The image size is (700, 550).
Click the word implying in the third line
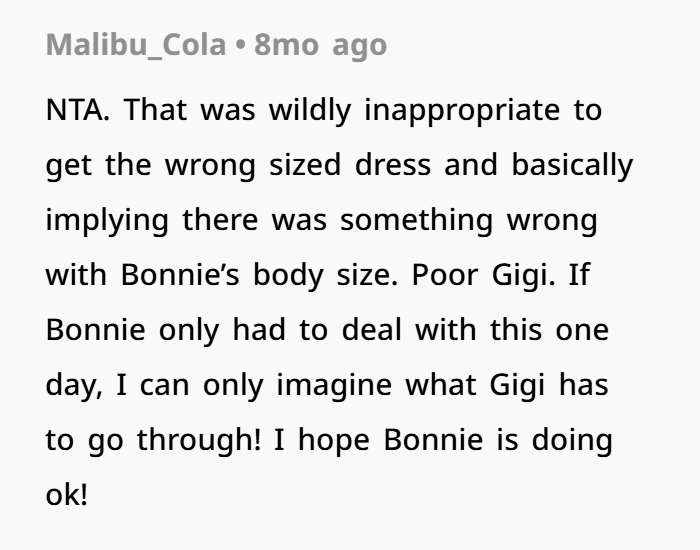click(107, 220)
